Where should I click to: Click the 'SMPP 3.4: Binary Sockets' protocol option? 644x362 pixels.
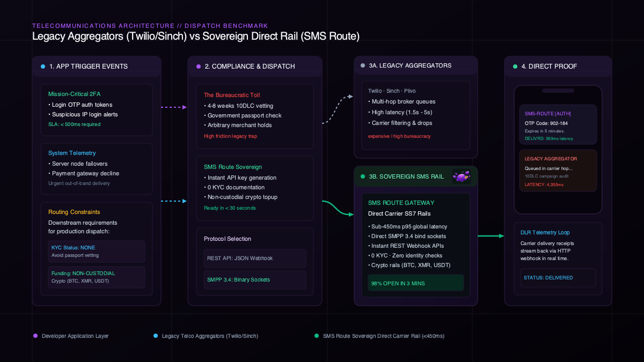point(255,279)
